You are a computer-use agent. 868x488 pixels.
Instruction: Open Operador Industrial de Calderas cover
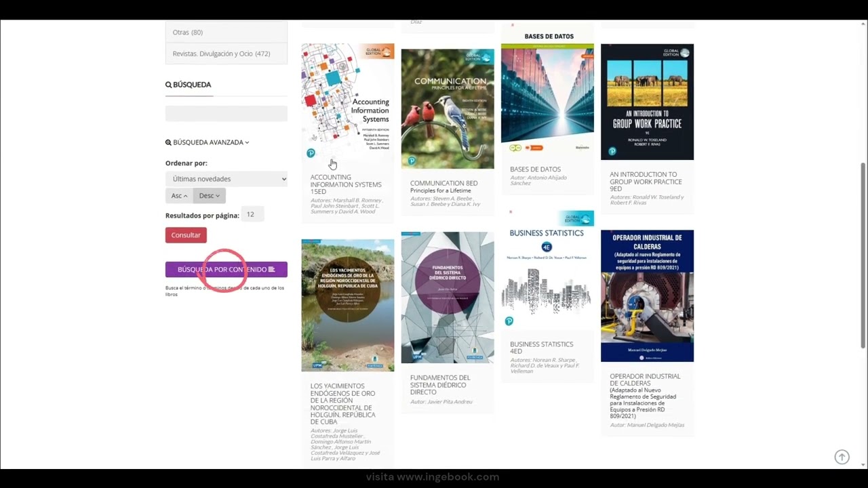pos(647,296)
